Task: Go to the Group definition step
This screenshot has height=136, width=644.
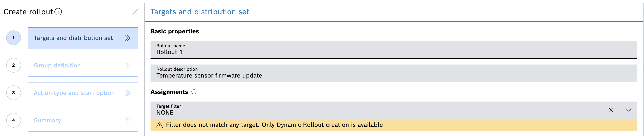Action: pyautogui.click(x=57, y=65)
